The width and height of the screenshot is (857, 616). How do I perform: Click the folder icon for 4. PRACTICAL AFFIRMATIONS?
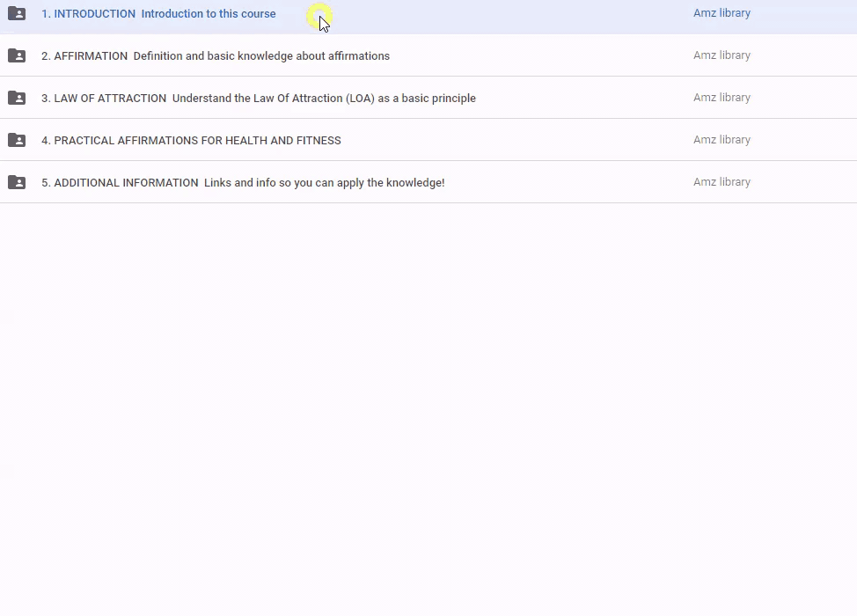coord(17,140)
